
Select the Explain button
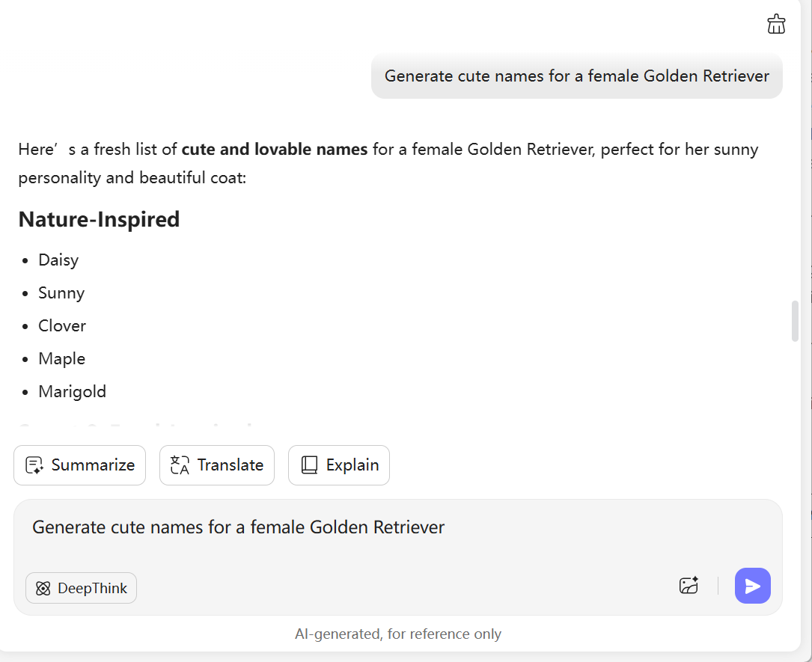pyautogui.click(x=339, y=465)
